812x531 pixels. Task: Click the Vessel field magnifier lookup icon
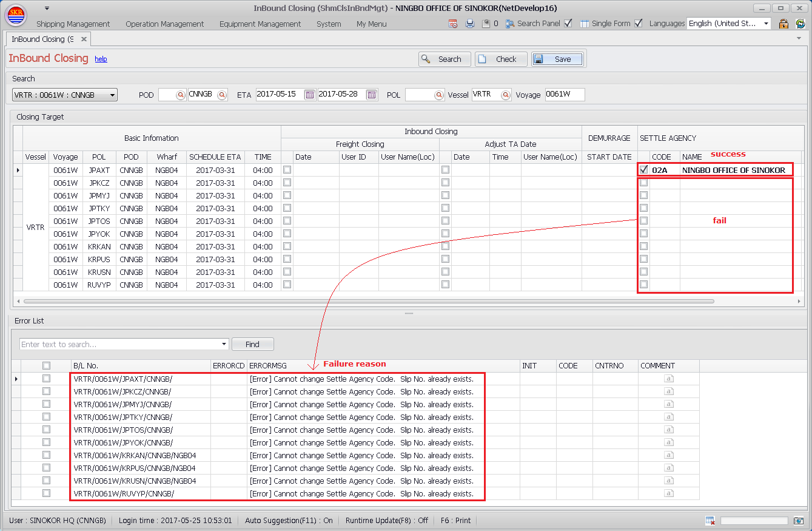pos(505,95)
